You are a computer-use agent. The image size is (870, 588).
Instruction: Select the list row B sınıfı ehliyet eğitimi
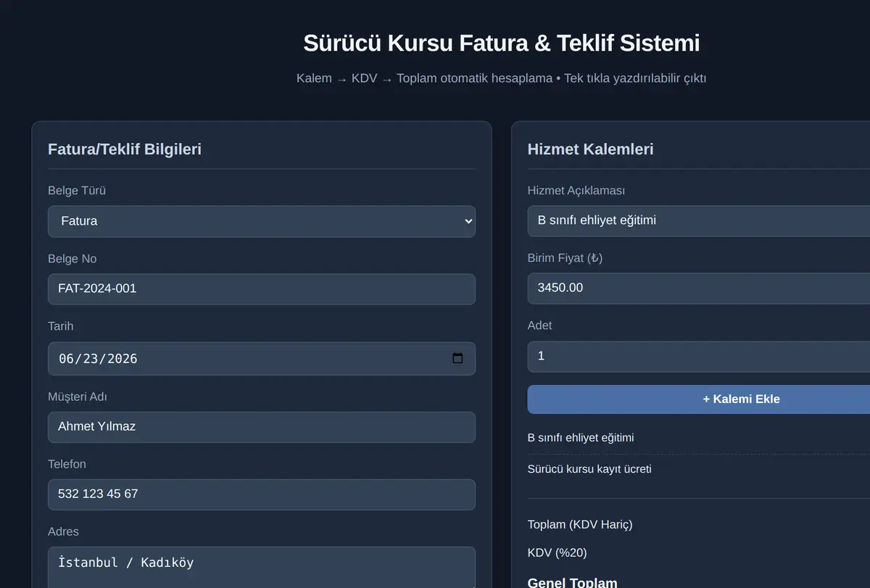[x=699, y=438]
